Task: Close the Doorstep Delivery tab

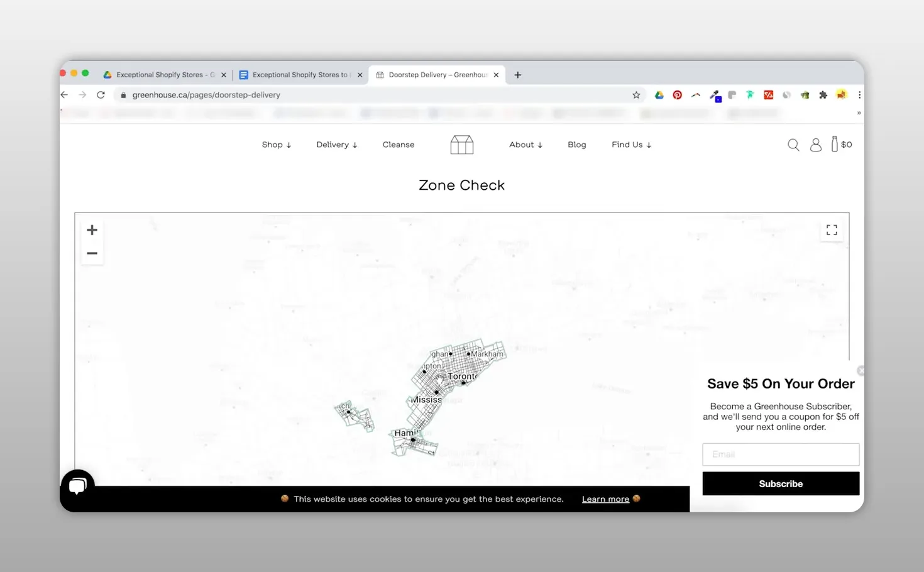Action: pyautogui.click(x=496, y=75)
